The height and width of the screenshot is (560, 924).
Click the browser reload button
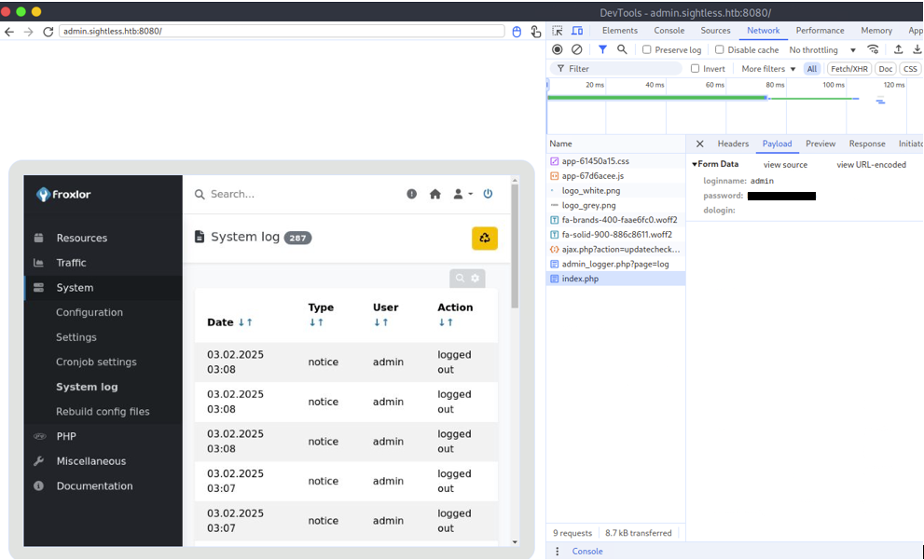(48, 31)
